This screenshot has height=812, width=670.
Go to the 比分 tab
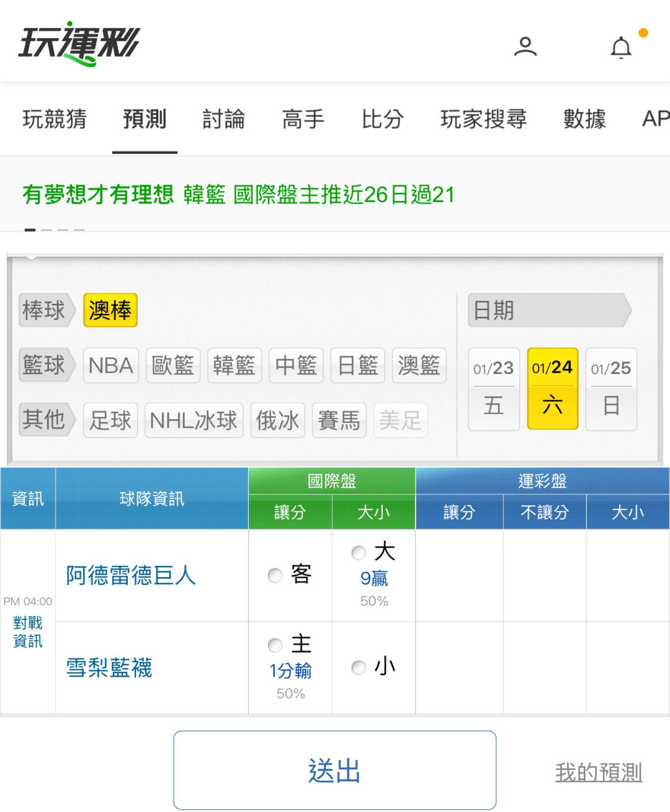(382, 118)
